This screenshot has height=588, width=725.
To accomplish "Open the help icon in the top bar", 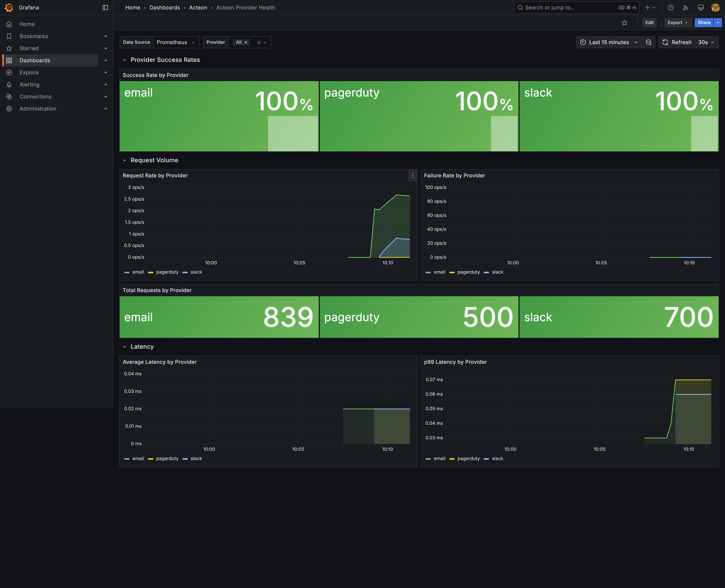I will pyautogui.click(x=670, y=7).
